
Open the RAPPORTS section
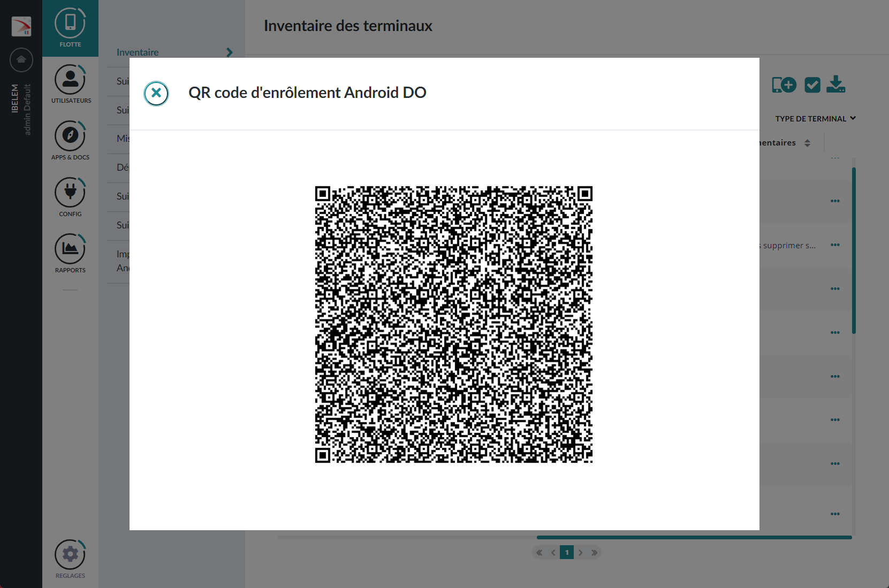coord(70,254)
